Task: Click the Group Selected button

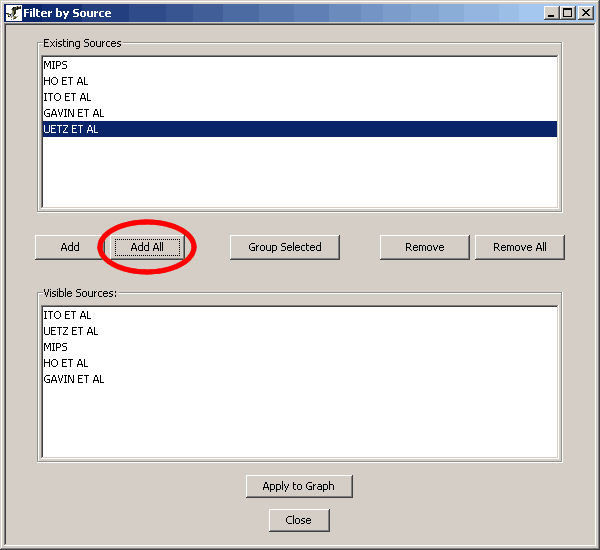Action: 285,247
